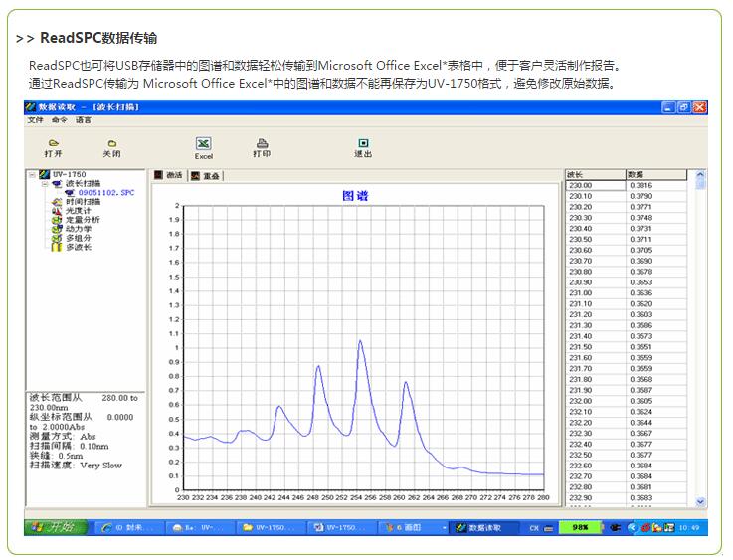Click the 波长 column header
Viewport: 733px width, 560px height.
pos(595,175)
